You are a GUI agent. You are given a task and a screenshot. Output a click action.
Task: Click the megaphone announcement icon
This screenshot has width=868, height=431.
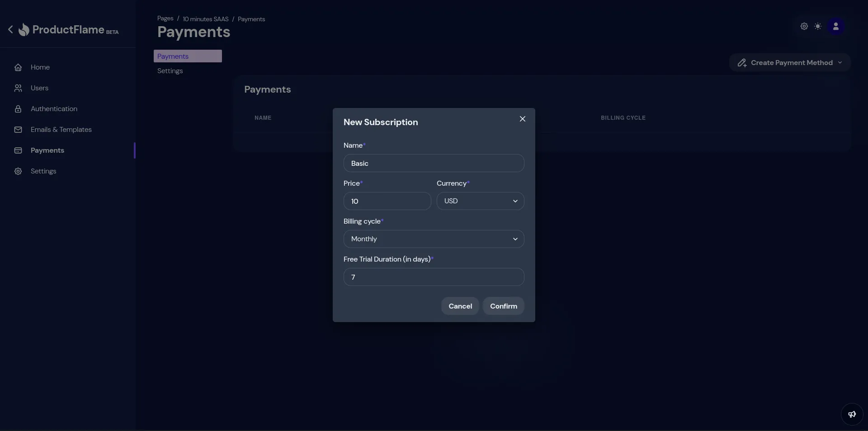(x=852, y=414)
